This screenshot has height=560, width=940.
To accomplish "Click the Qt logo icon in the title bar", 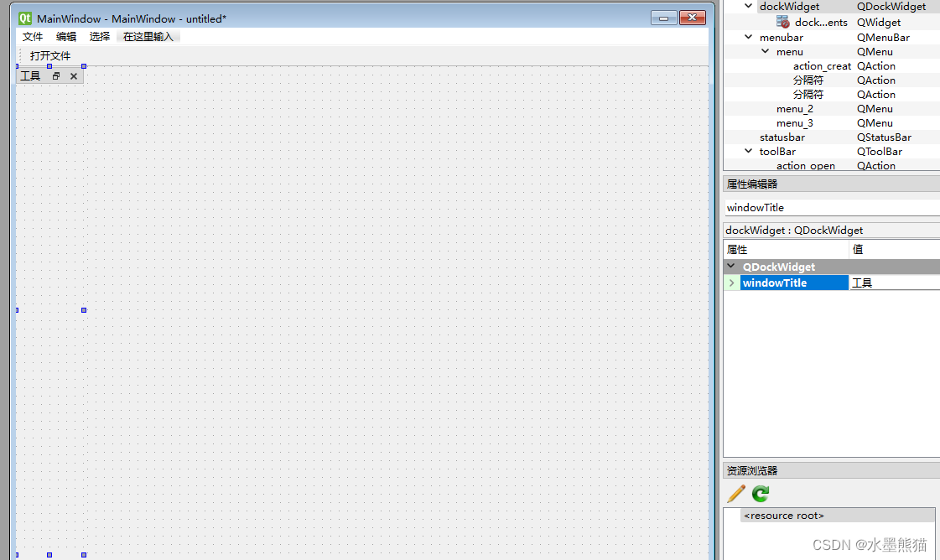I will [x=24, y=18].
